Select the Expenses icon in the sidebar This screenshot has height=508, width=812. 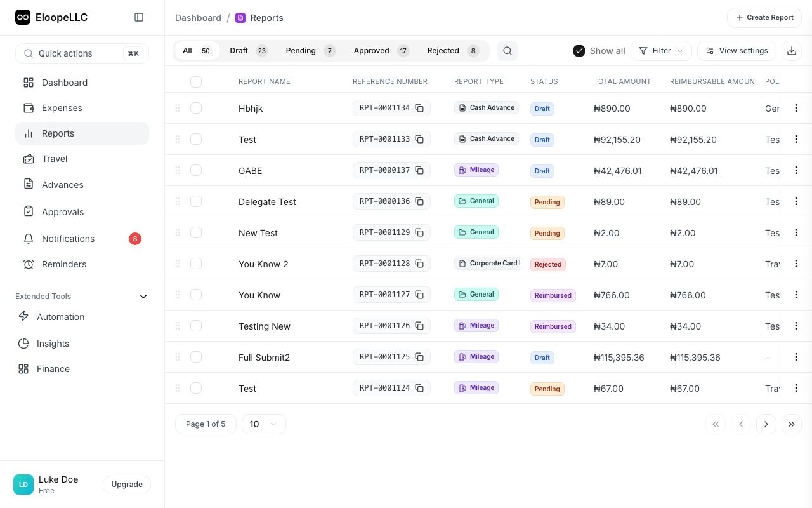29,108
